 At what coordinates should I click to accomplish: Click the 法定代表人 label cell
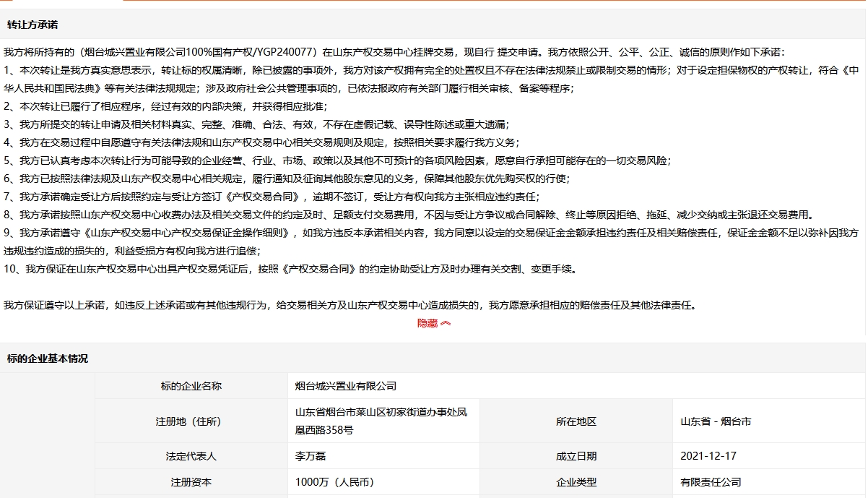coord(191,456)
